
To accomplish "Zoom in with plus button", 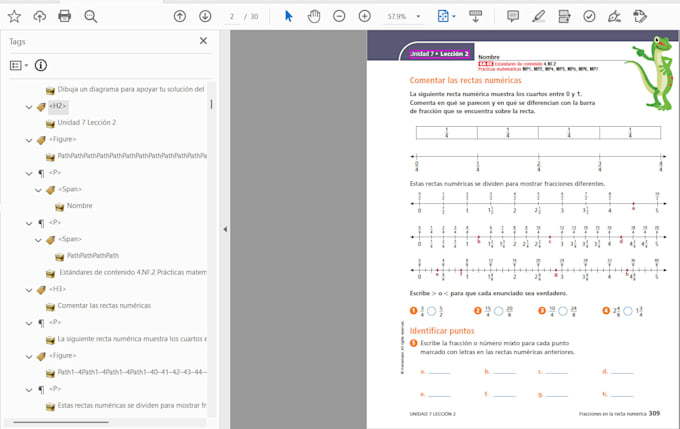I will pos(365,16).
